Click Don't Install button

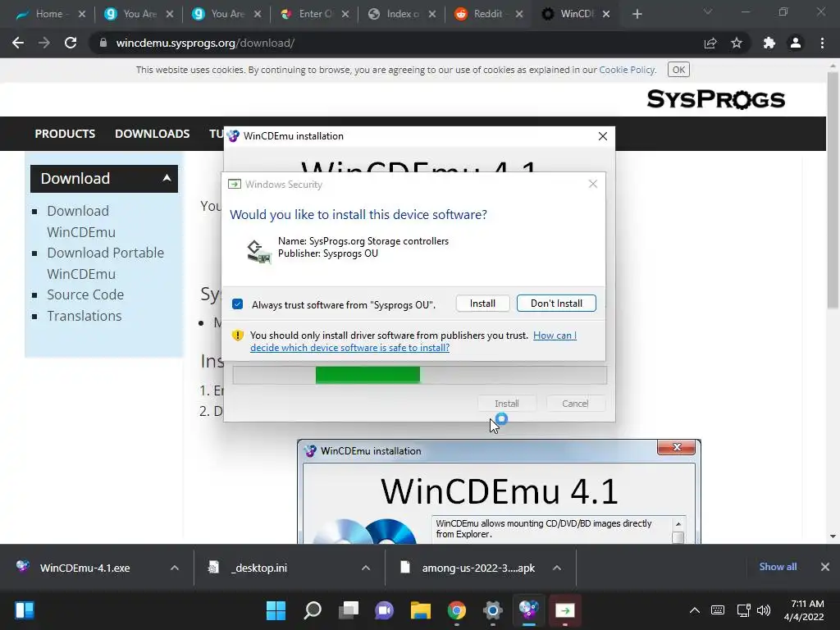(556, 304)
